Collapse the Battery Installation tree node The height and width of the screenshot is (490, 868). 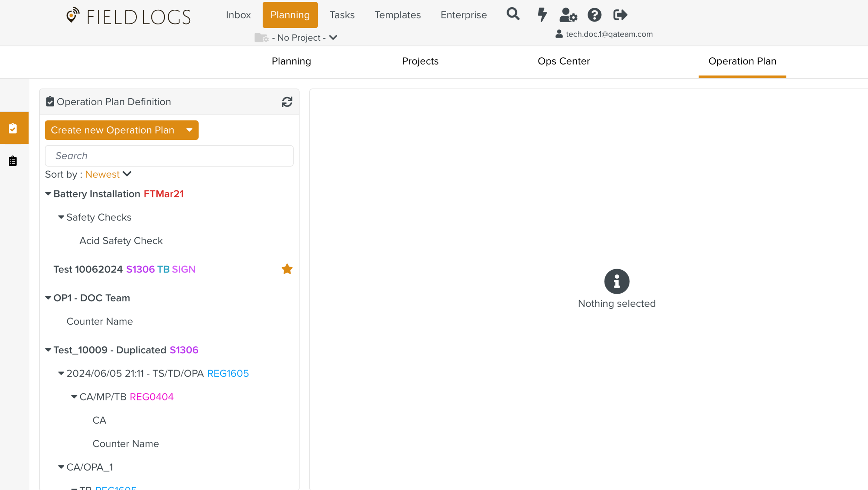[x=48, y=194]
